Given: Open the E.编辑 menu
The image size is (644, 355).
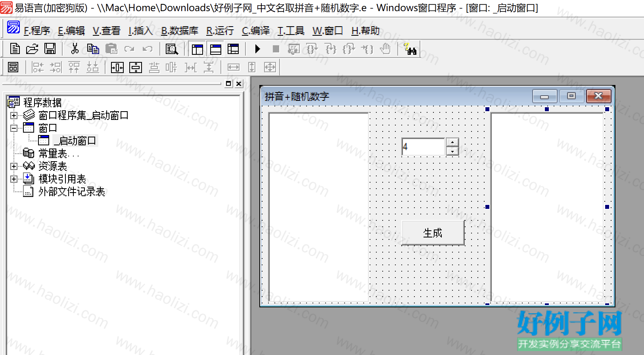Looking at the screenshot, I should coord(71,31).
